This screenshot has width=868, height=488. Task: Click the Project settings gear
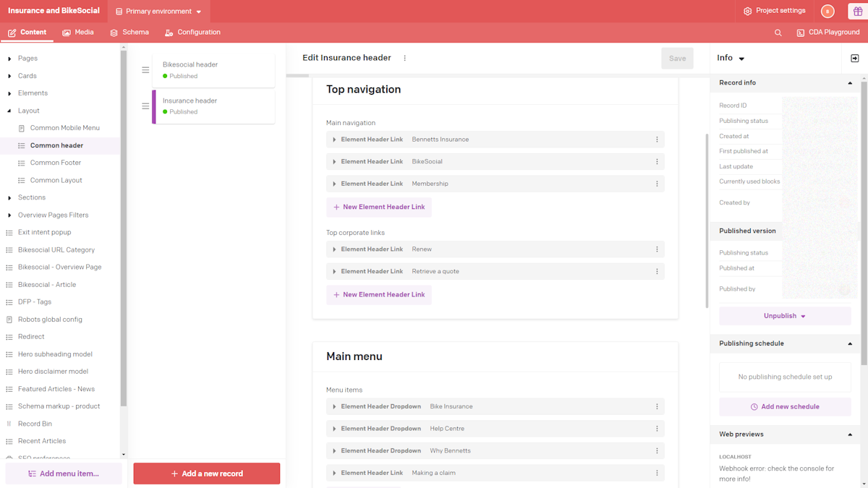coord(748,11)
